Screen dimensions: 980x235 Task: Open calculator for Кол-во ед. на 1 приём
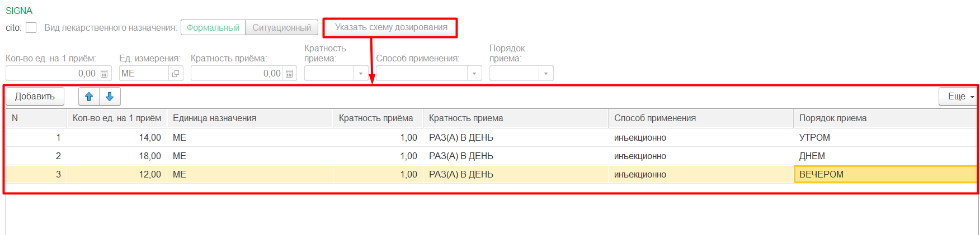tap(104, 74)
